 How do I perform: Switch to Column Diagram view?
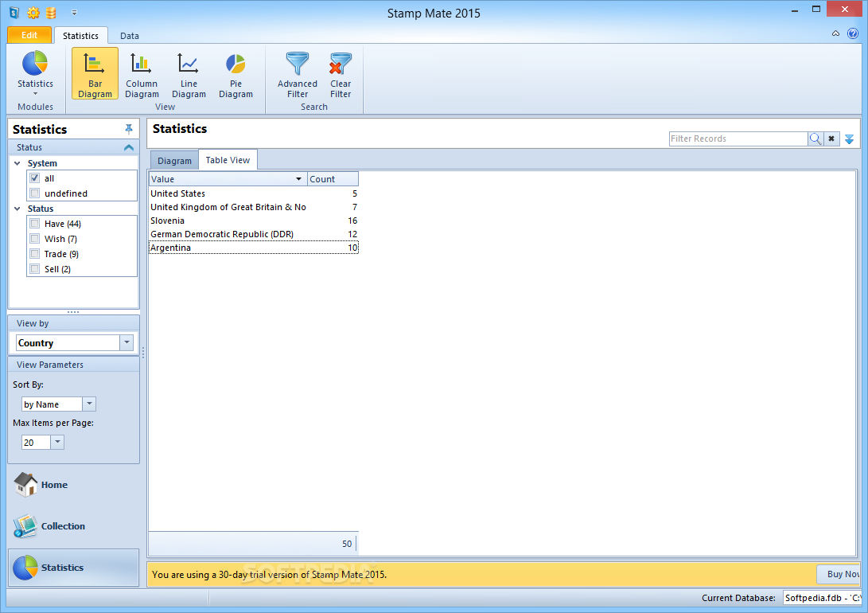coord(142,73)
